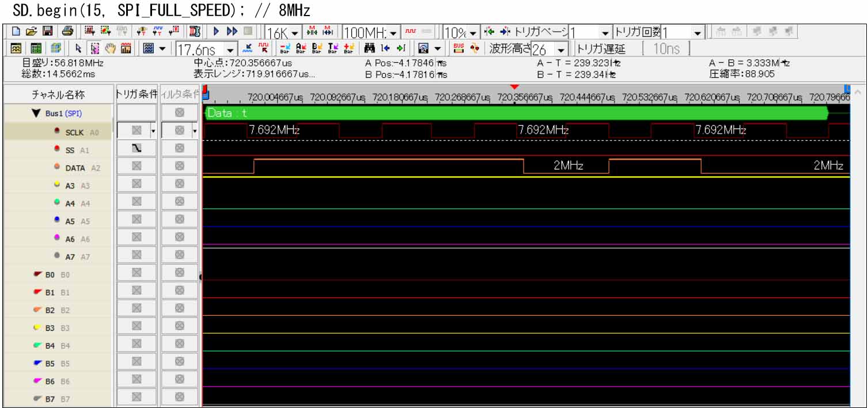Print the waveform using the printer icon
Screen dimensions: 868x408
[67, 33]
